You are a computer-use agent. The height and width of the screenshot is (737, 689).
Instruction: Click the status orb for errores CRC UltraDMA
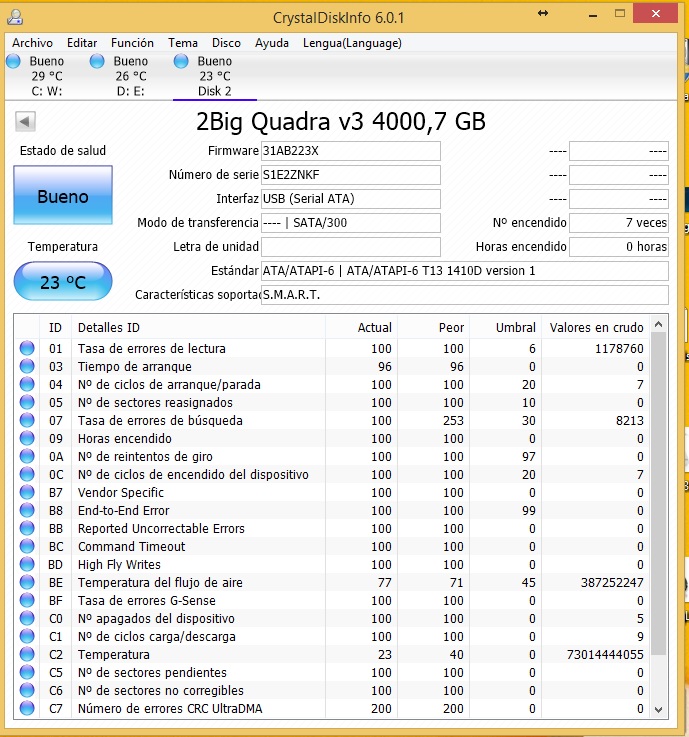(27, 708)
